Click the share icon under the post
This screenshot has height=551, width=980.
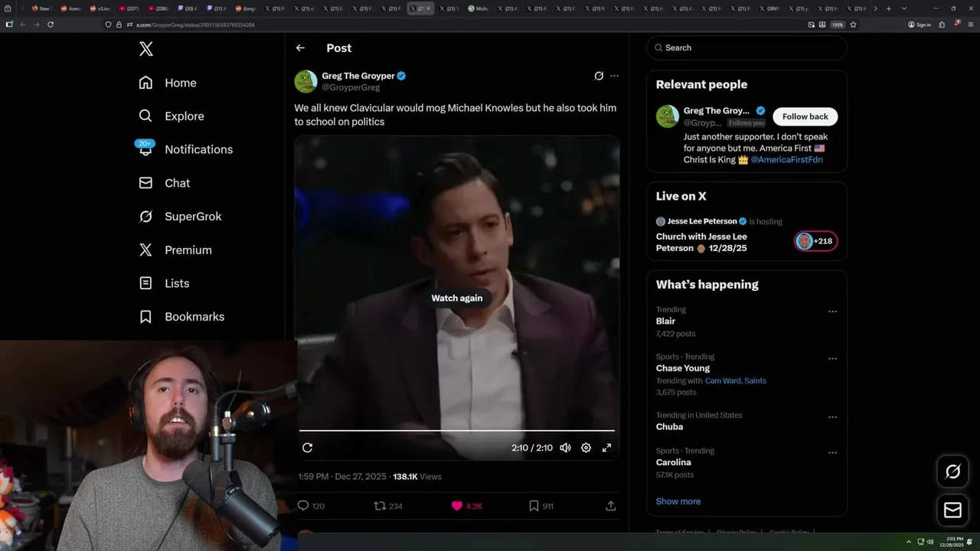(x=611, y=506)
